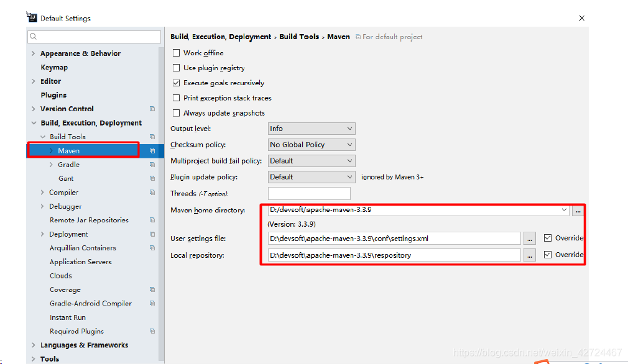628x364 pixels.
Task: Select Arquillian Containers
Action: 83,248
